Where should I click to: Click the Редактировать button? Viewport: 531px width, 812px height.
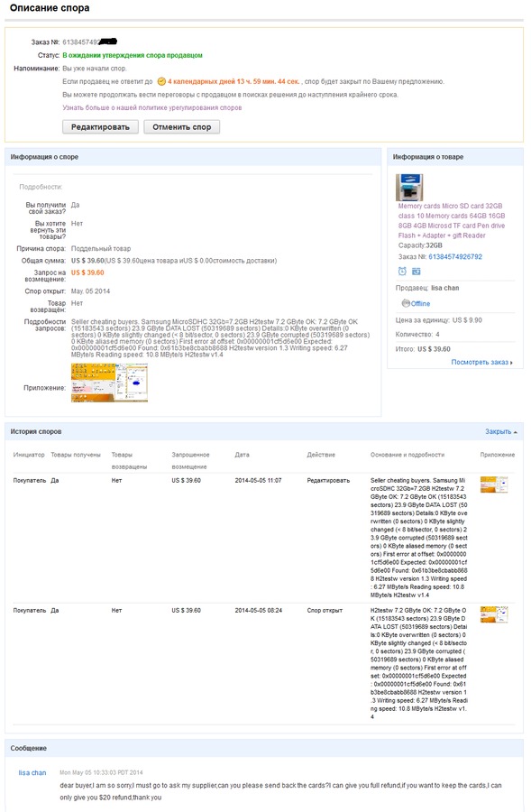pyautogui.click(x=100, y=127)
